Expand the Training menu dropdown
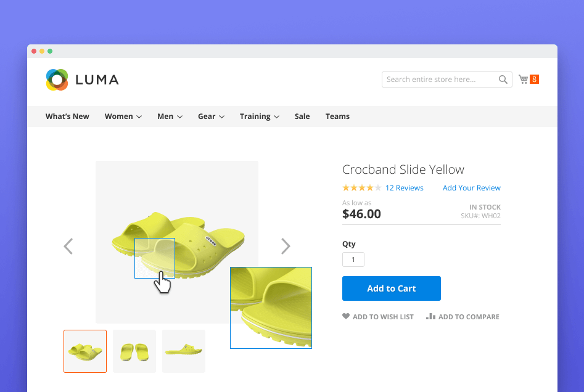 coord(260,116)
